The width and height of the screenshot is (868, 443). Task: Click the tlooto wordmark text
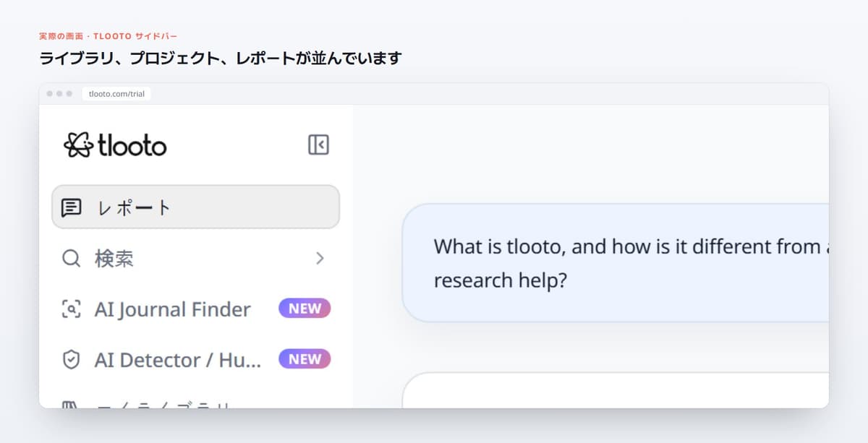pyautogui.click(x=132, y=145)
